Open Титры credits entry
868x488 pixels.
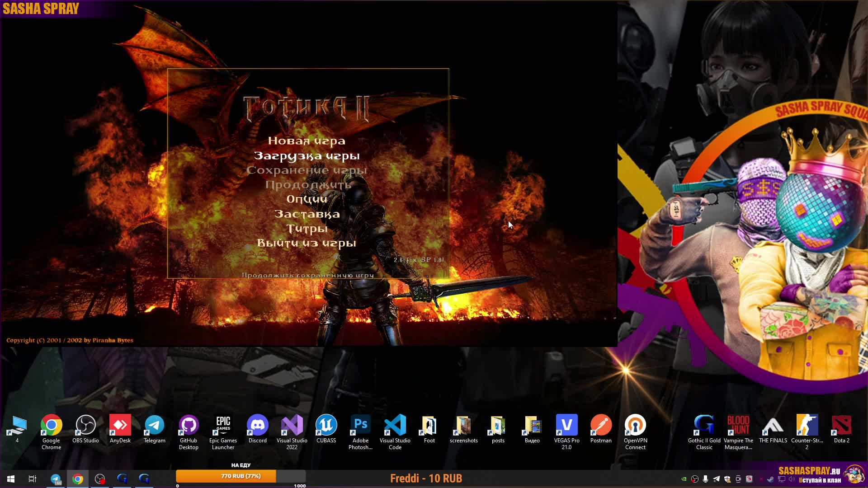pyautogui.click(x=307, y=229)
